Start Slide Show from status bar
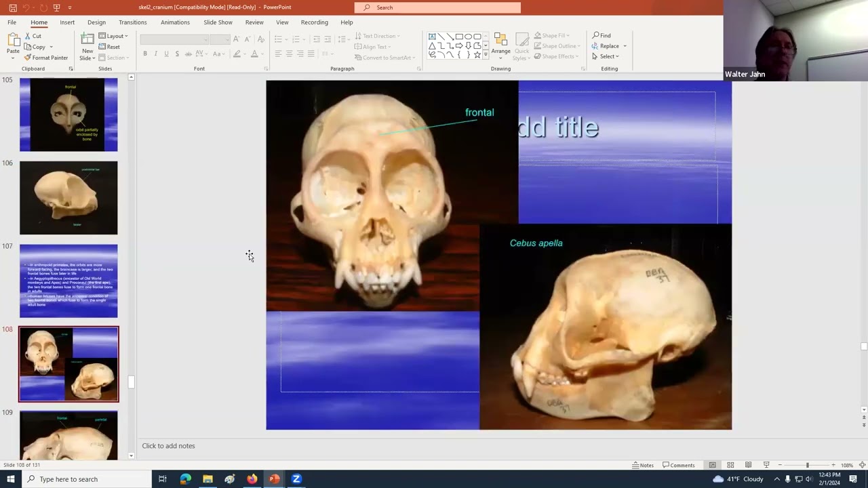The image size is (868, 488). [x=766, y=465]
